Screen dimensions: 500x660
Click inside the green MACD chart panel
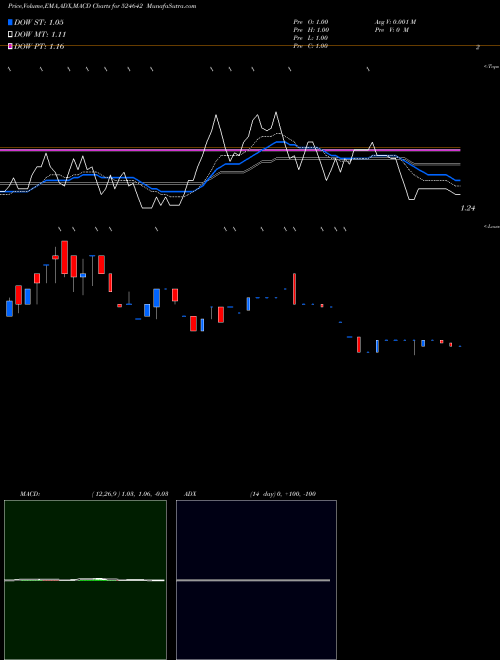(85, 580)
